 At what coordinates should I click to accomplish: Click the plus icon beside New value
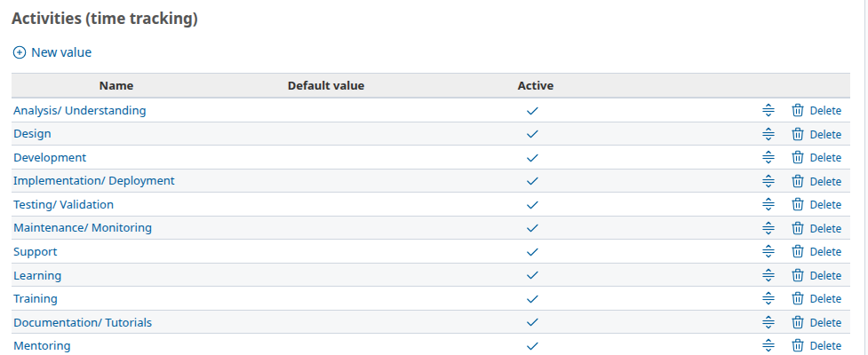point(20,52)
